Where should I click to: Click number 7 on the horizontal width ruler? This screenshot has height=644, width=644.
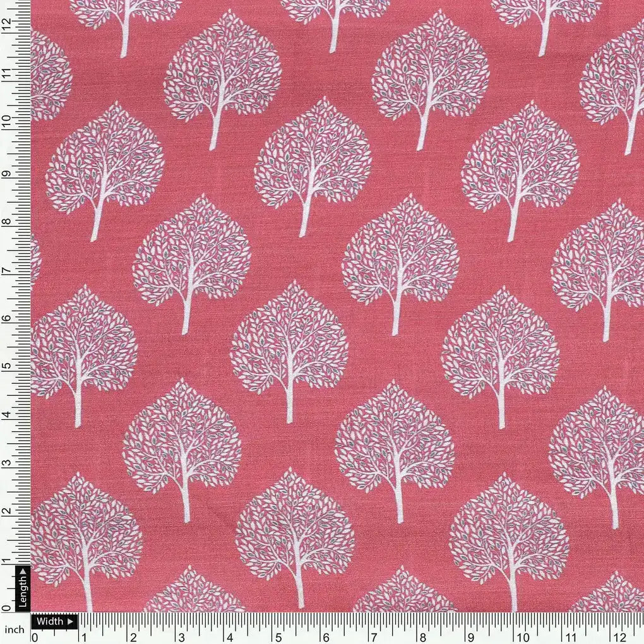coord(375,637)
